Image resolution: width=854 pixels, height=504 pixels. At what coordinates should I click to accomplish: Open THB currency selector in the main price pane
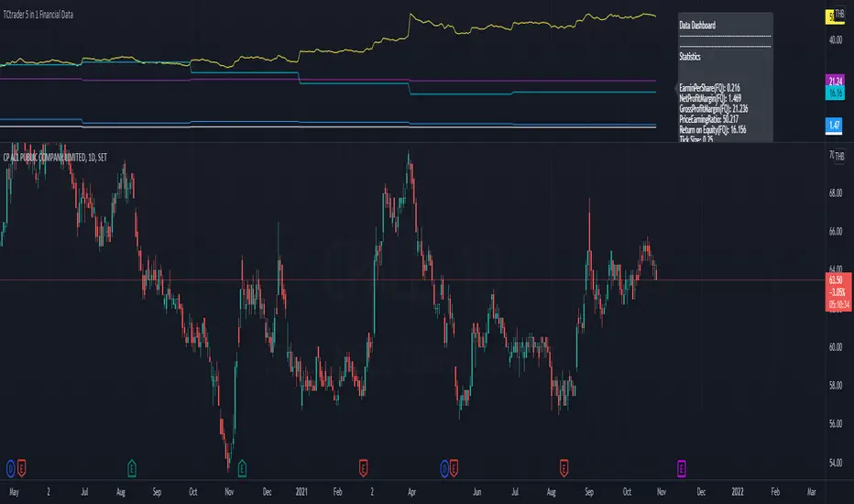839,157
